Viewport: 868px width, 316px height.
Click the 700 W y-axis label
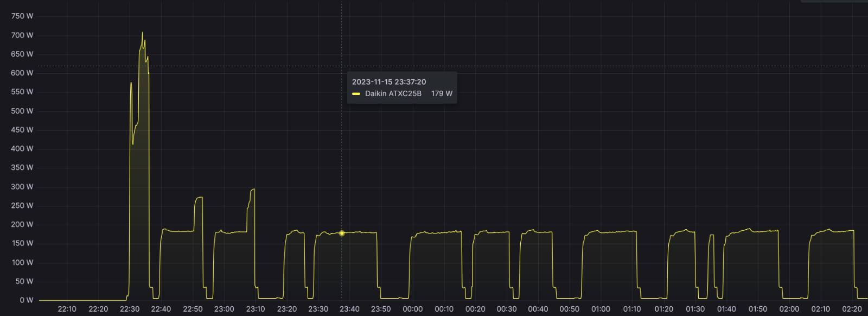22,35
